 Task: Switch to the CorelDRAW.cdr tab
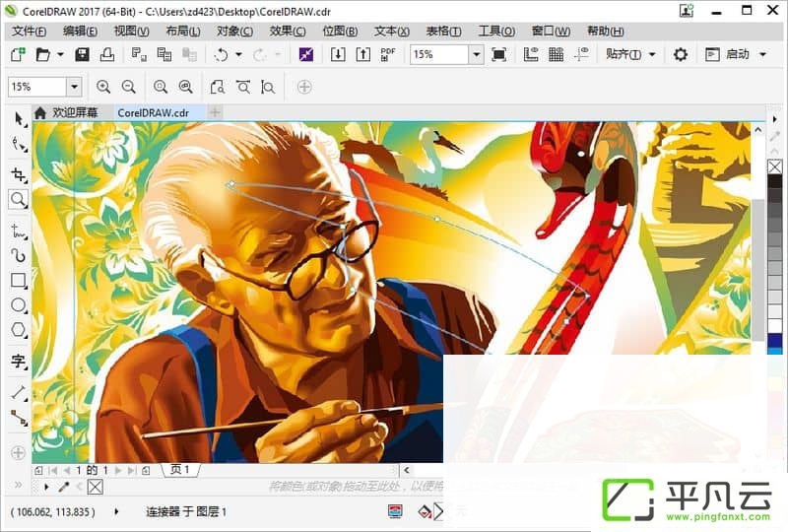pos(154,112)
